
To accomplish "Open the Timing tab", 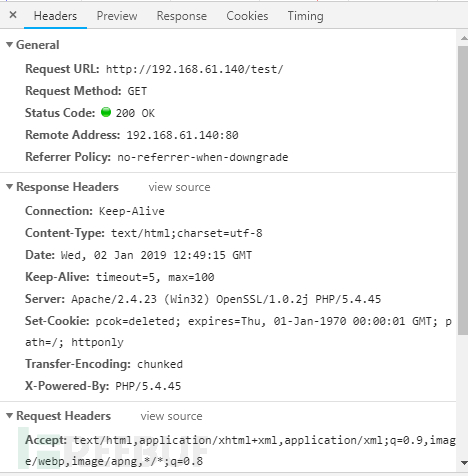I will click(x=305, y=16).
